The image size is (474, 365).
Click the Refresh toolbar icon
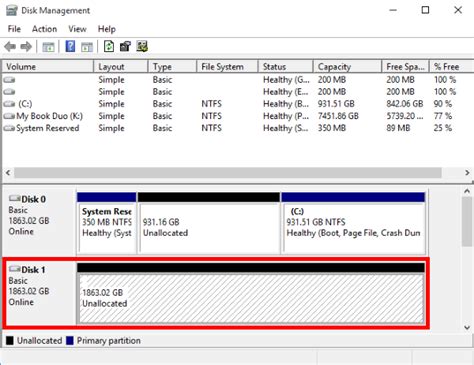click(109, 46)
